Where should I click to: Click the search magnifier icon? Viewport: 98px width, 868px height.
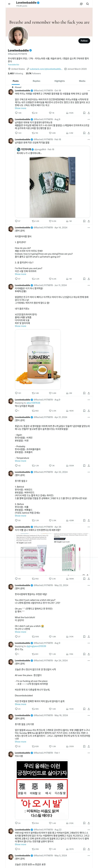88,4
